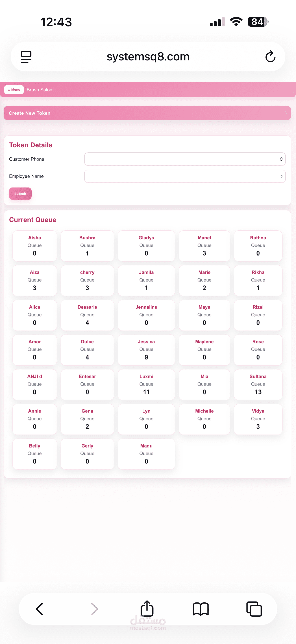
Task: Tap the back navigation arrow
Action: (x=40, y=609)
